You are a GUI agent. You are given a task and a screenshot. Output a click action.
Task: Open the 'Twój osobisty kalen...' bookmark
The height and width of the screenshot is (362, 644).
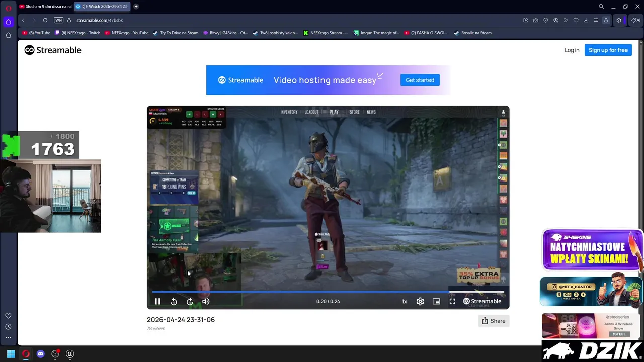[x=275, y=33]
